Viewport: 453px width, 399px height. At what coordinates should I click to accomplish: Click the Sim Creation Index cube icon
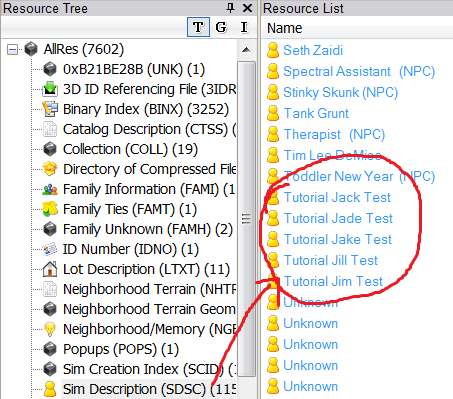pyautogui.click(x=50, y=369)
